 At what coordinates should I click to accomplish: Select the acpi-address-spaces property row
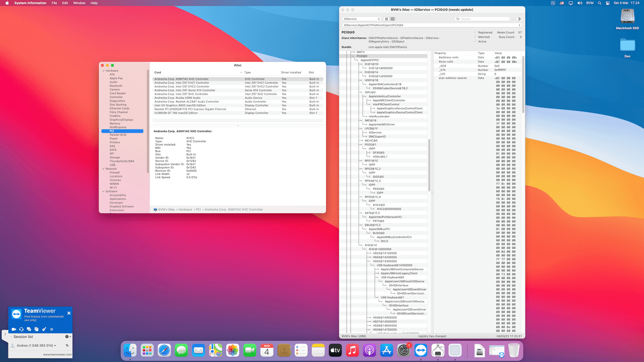pos(478,78)
